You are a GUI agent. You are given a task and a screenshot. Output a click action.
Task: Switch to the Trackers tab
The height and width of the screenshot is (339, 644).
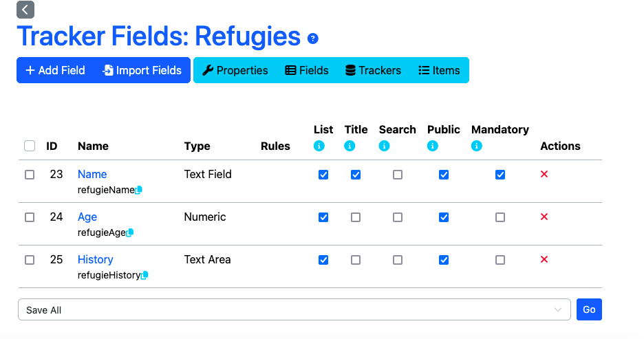click(x=373, y=70)
